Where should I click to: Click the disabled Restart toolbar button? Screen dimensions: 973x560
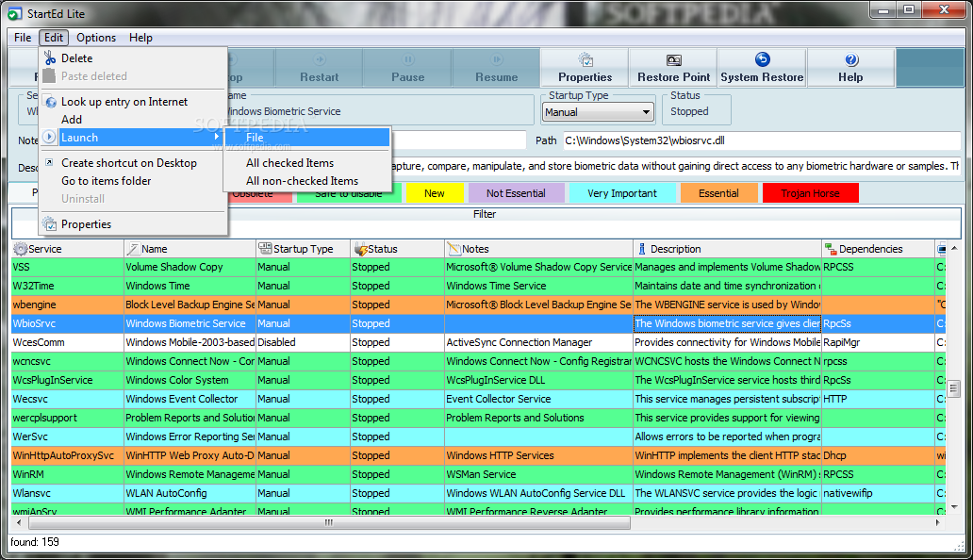coord(319,68)
